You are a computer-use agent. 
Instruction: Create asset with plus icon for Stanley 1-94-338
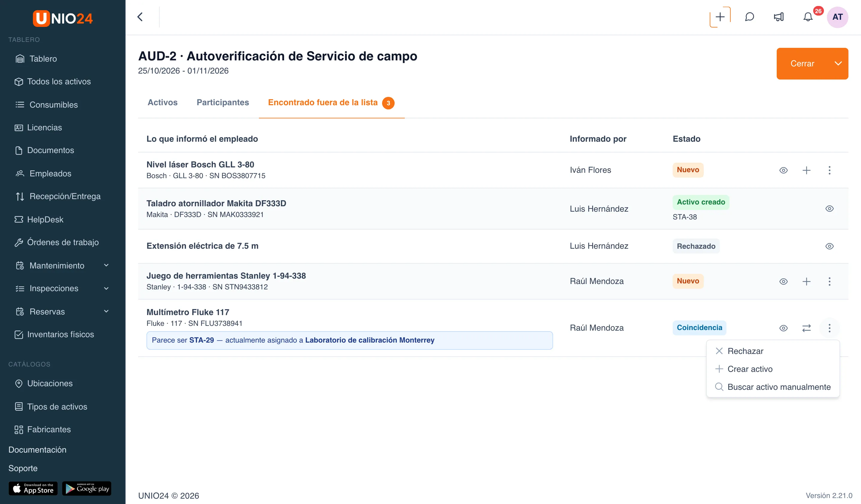(806, 281)
